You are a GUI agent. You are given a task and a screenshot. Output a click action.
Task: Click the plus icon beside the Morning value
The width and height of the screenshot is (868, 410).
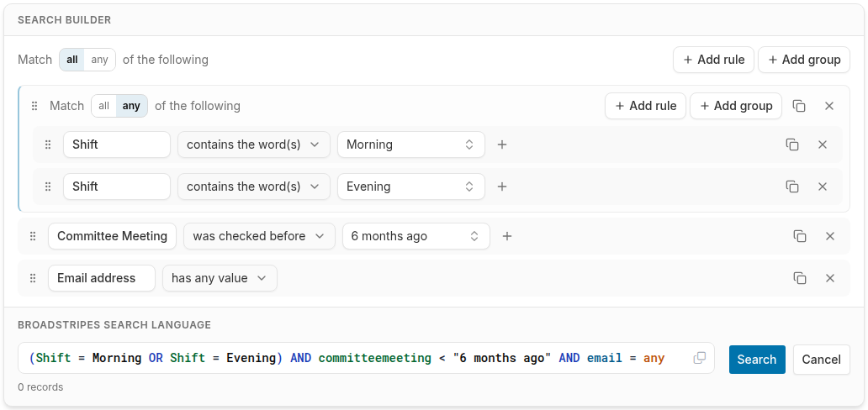[502, 145]
